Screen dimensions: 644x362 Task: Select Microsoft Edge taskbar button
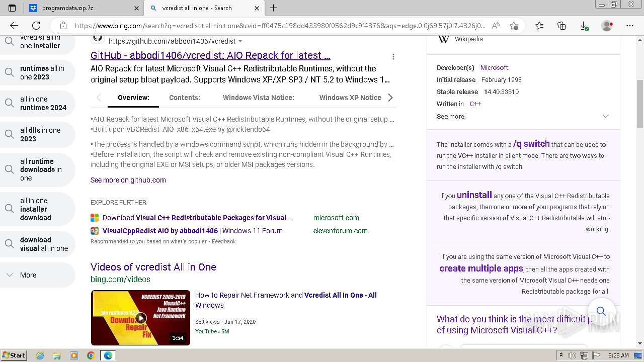(x=108, y=355)
